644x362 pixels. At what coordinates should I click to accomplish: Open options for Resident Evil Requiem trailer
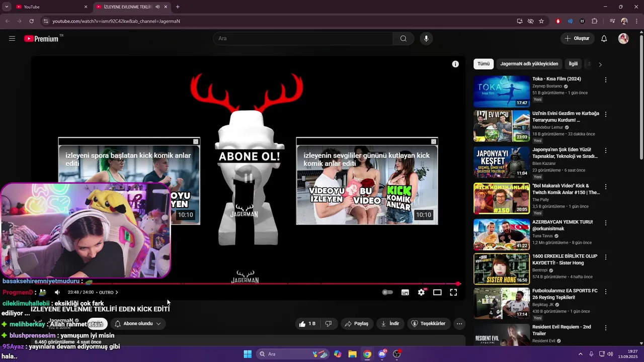click(606, 328)
